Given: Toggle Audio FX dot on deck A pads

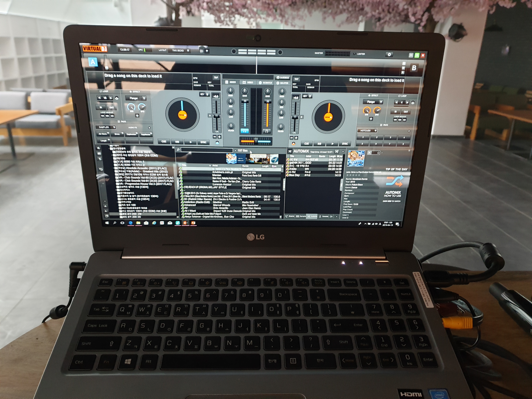Looking at the screenshot, I should [x=149, y=128].
